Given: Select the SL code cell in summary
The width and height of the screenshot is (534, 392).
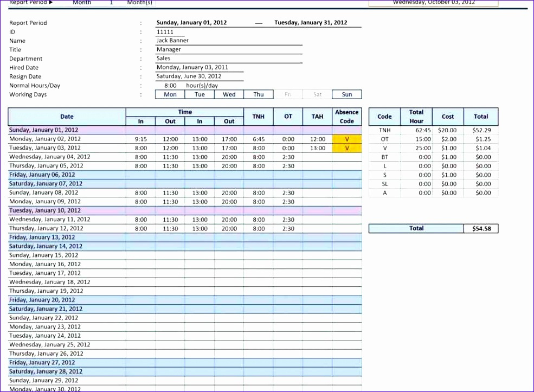Looking at the screenshot, I should point(384,184).
